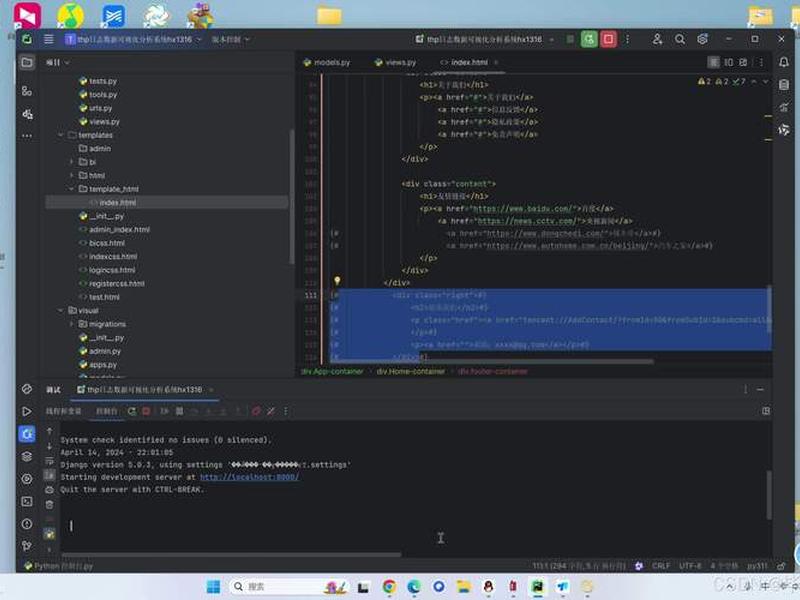
Task: Open admin_index.html in project tree
Action: [x=119, y=230]
